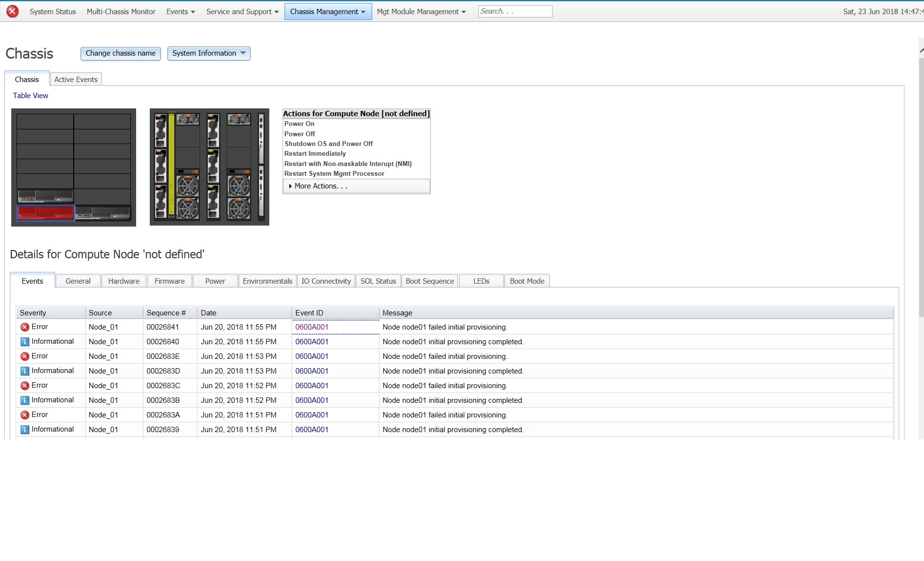Open Multi-Chassis Monitor page

[121, 11]
